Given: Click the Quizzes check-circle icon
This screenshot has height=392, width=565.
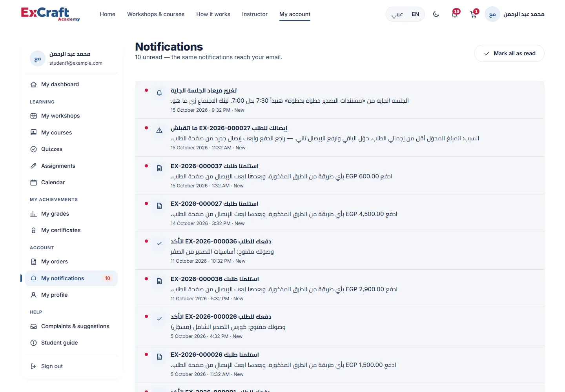Looking at the screenshot, I should [x=33, y=149].
